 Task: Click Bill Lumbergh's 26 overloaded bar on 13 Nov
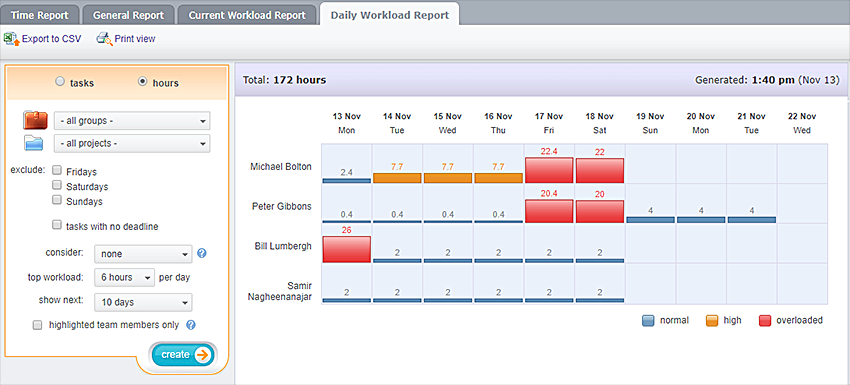346,249
